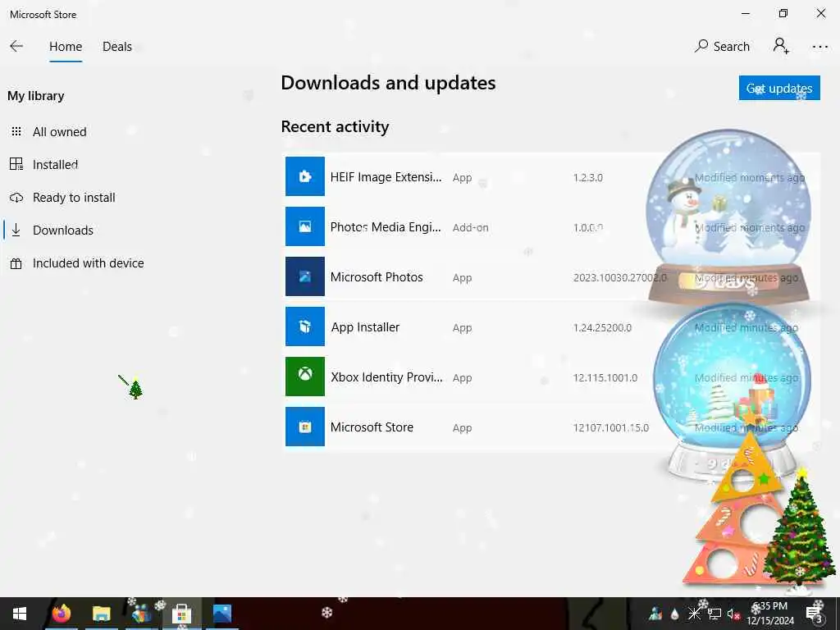Click the taskbar clock and date

(770, 614)
